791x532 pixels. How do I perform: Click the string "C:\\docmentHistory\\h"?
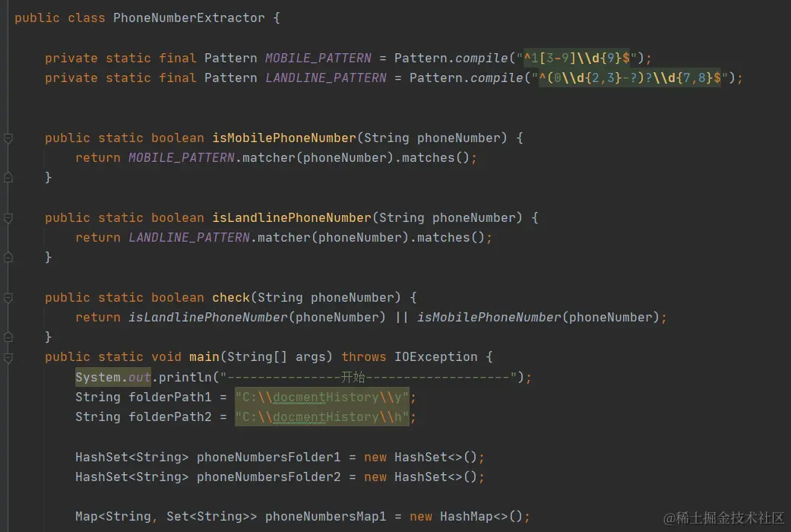pos(322,417)
